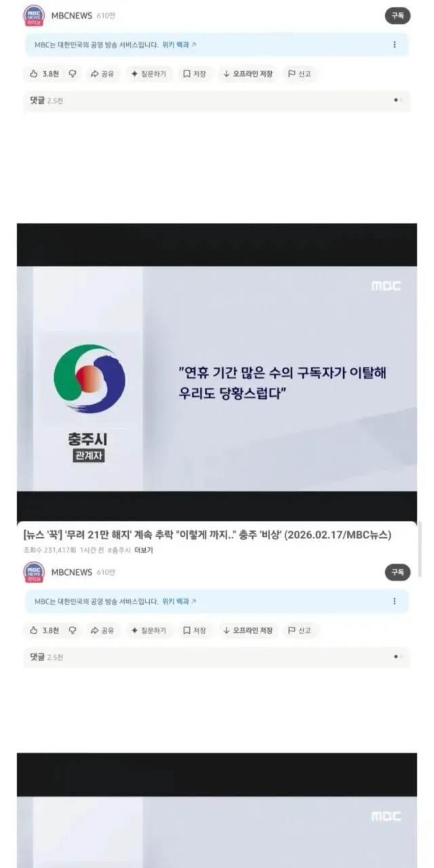Expand the description with 더보기
The width and height of the screenshot is (434, 868).
144,550
